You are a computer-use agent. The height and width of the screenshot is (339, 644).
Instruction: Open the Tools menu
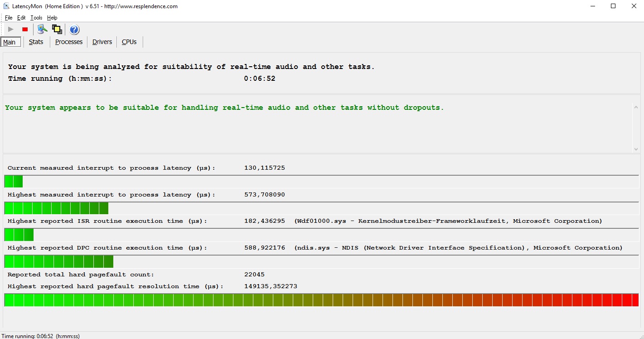pyautogui.click(x=36, y=18)
